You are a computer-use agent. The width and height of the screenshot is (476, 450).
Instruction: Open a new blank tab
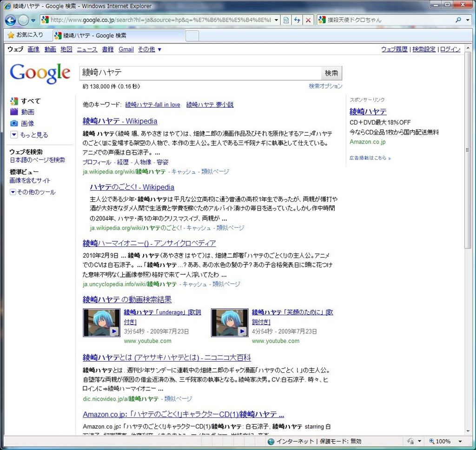tap(192, 36)
